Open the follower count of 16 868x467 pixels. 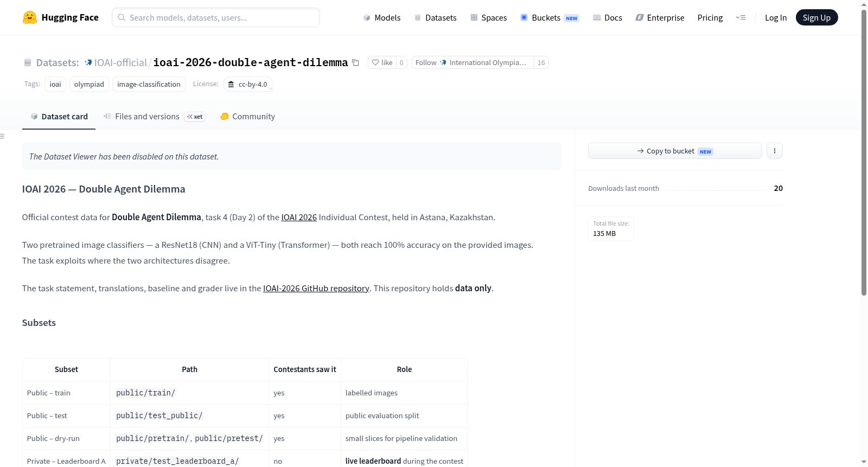(x=541, y=62)
